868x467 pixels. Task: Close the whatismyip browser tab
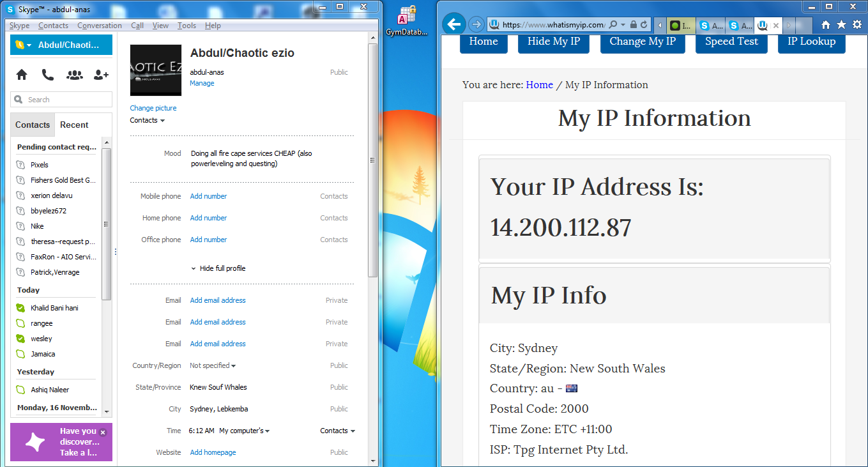coord(776,26)
